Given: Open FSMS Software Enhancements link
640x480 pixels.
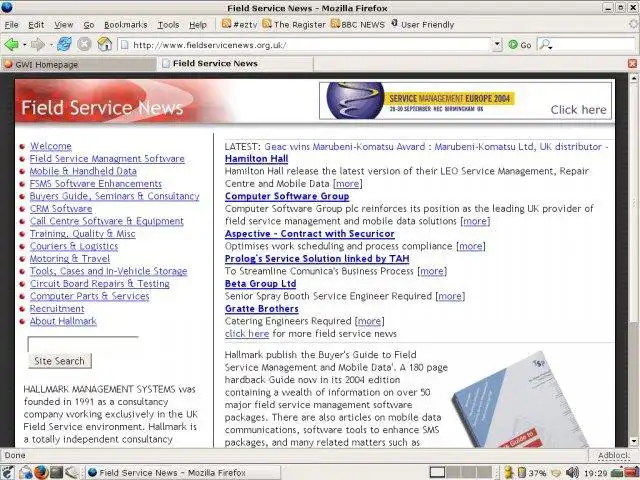Looking at the screenshot, I should (x=96, y=184).
